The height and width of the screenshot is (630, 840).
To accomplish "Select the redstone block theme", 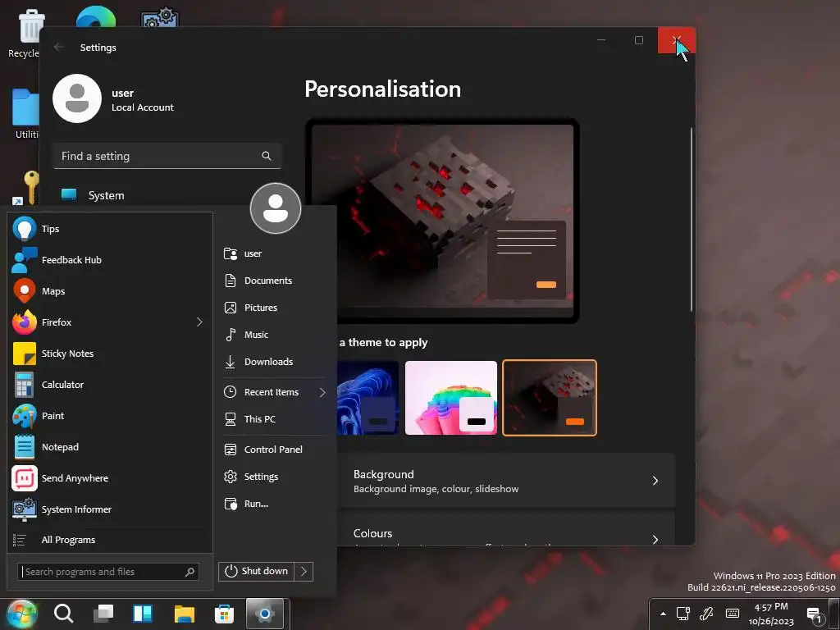I will (550, 398).
